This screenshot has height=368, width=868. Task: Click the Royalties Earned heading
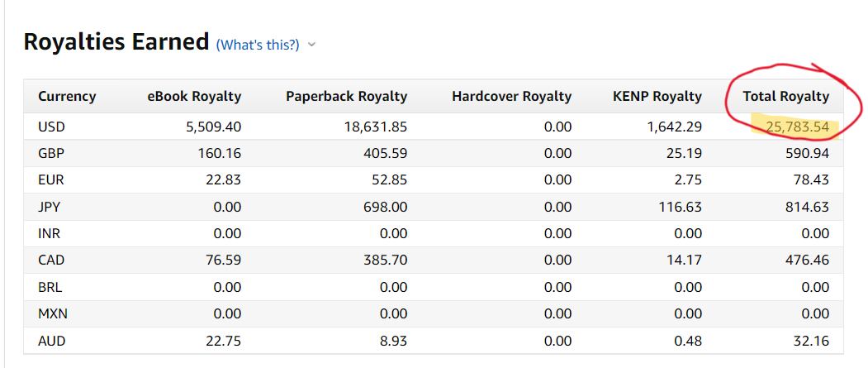(x=116, y=42)
